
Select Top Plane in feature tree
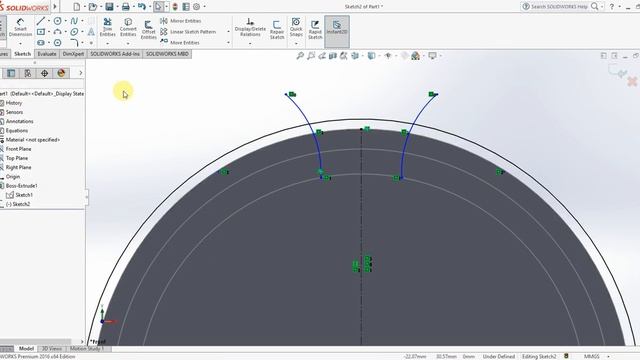[x=17, y=158]
